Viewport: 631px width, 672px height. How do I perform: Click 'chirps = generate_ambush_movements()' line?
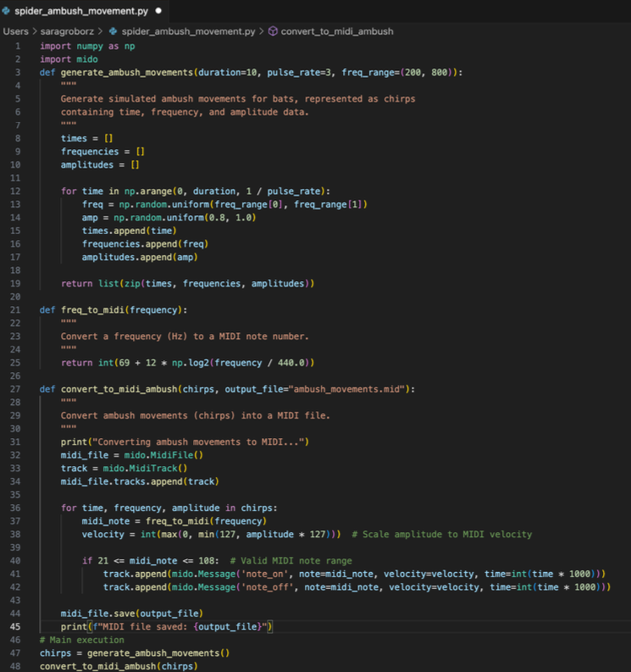[135, 653]
